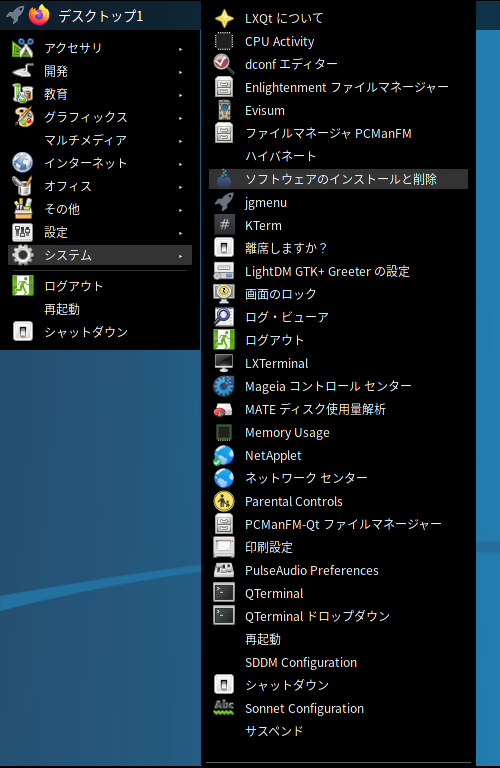Open ソフトウェアのインストールと削除
The height and width of the screenshot is (768, 500).
click(x=338, y=179)
